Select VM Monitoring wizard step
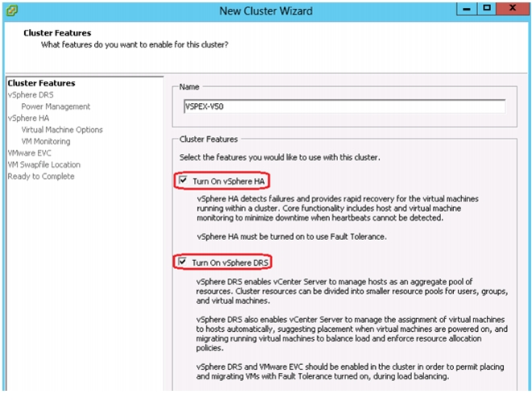532x402 pixels. tap(46, 141)
